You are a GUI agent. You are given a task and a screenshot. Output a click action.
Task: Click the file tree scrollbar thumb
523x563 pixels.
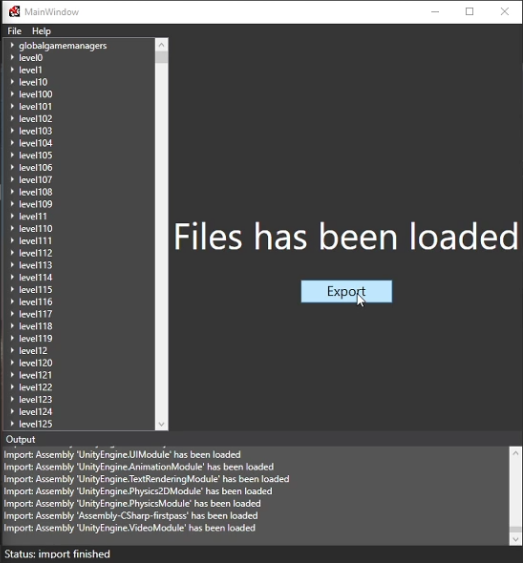pyautogui.click(x=162, y=57)
